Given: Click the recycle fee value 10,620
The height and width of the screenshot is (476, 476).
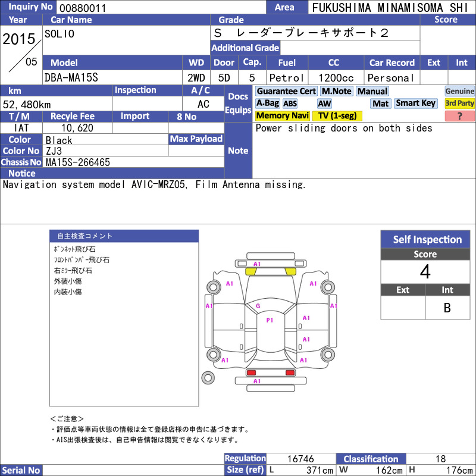Looking at the screenshot, I should 77,128.
